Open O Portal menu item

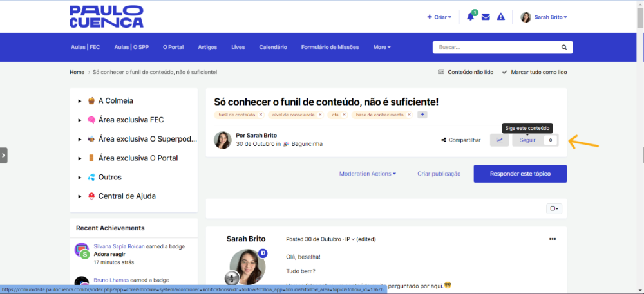pyautogui.click(x=173, y=47)
